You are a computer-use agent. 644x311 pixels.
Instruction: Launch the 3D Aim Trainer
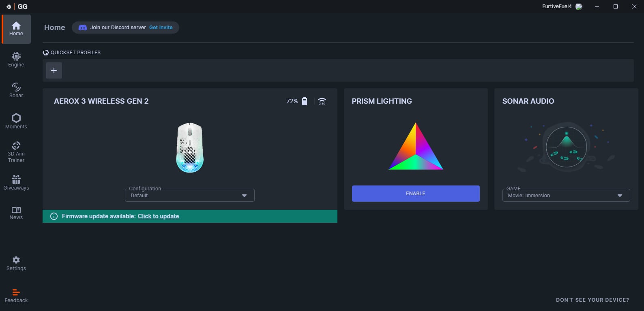click(x=16, y=151)
